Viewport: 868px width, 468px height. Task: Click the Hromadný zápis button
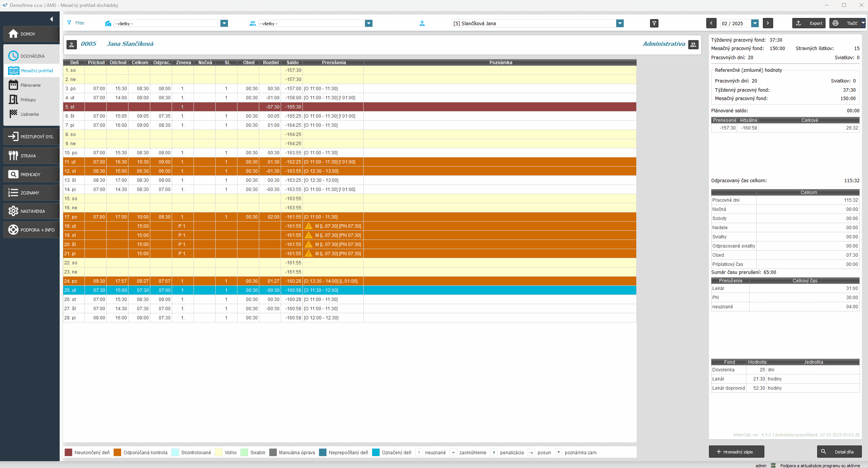point(736,452)
